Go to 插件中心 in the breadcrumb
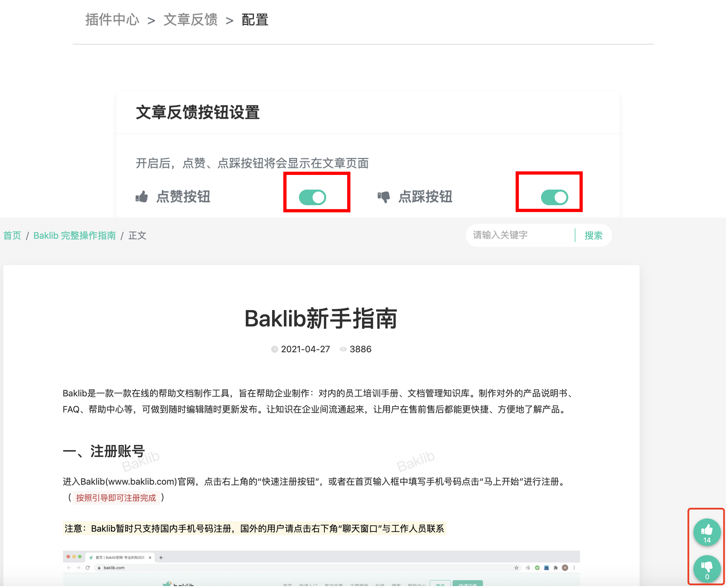The height and width of the screenshot is (588, 726). coord(112,20)
